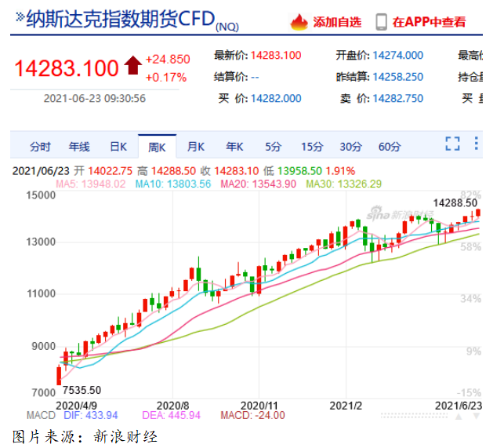Click the MACD panel down triangle
This screenshot has height=448, width=504.
[x=477, y=417]
